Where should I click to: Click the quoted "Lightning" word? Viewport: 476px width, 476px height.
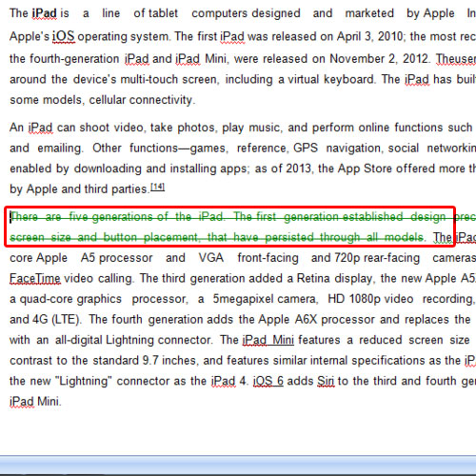84,381
